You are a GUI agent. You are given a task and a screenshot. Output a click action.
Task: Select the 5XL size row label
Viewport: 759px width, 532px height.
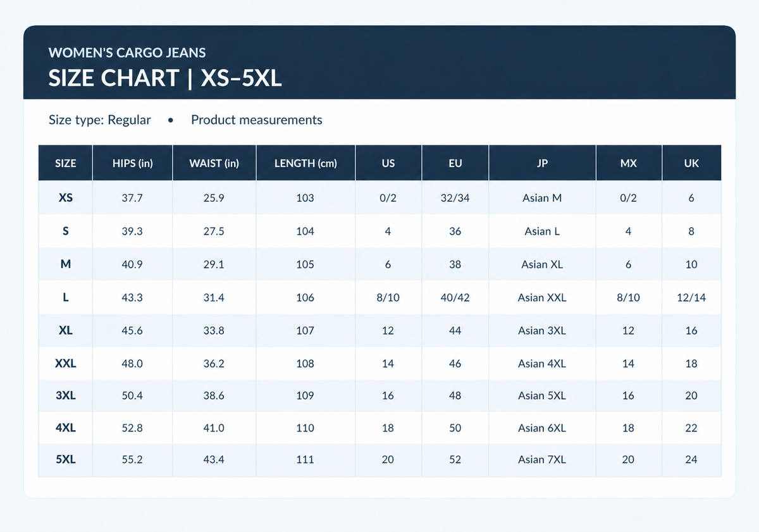(66, 460)
